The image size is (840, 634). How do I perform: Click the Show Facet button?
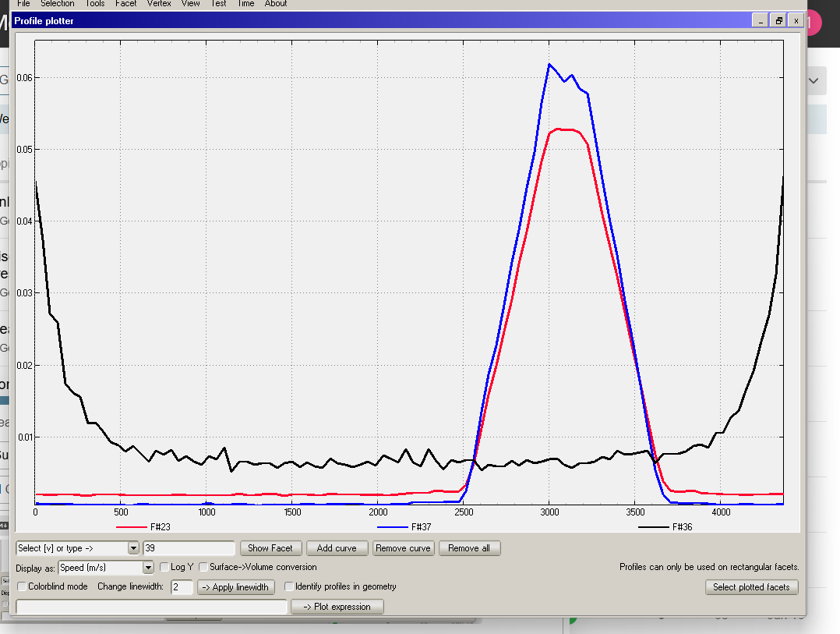point(270,548)
